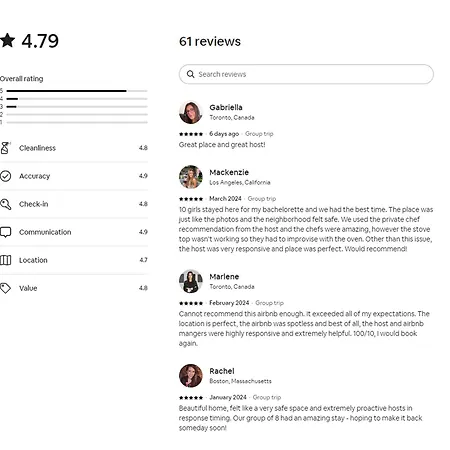This screenshot has height=450, width=450.
Task: Open Mackenzie's profile photo
Action: click(x=191, y=177)
